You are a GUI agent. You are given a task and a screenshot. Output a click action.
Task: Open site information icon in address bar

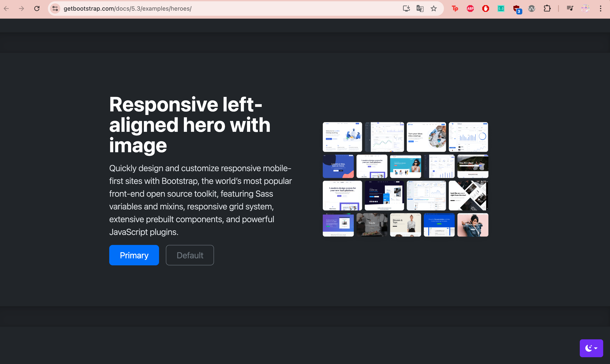click(55, 9)
